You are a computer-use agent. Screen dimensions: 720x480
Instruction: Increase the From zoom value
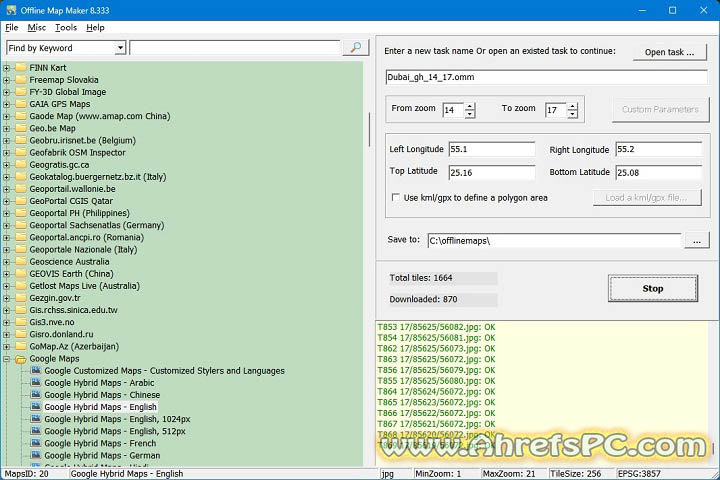pyautogui.click(x=469, y=107)
